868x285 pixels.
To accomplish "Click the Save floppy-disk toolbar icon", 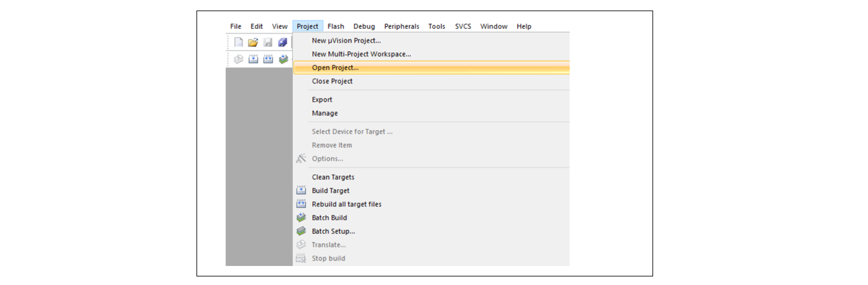I will [268, 42].
